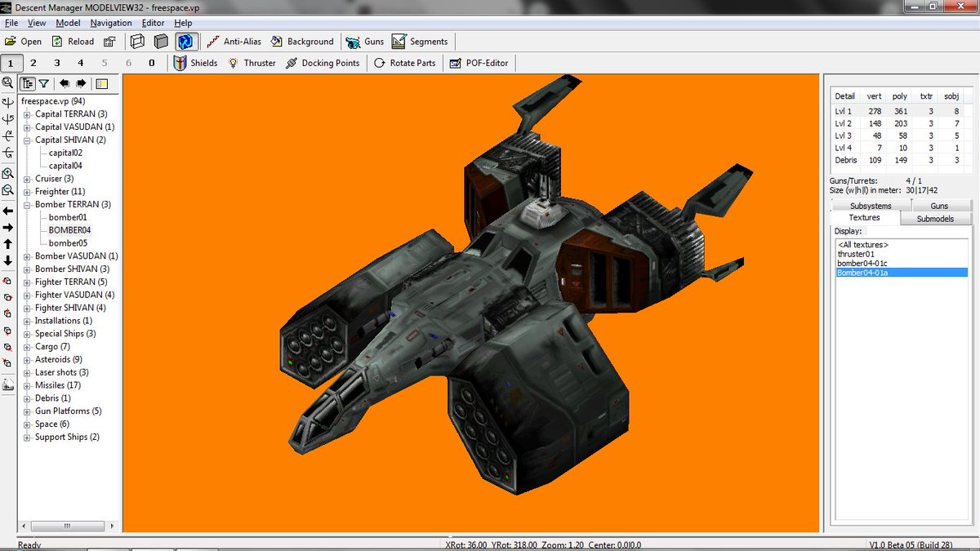Open the POF-Editor
The height and width of the screenshot is (551, 980).
point(479,63)
